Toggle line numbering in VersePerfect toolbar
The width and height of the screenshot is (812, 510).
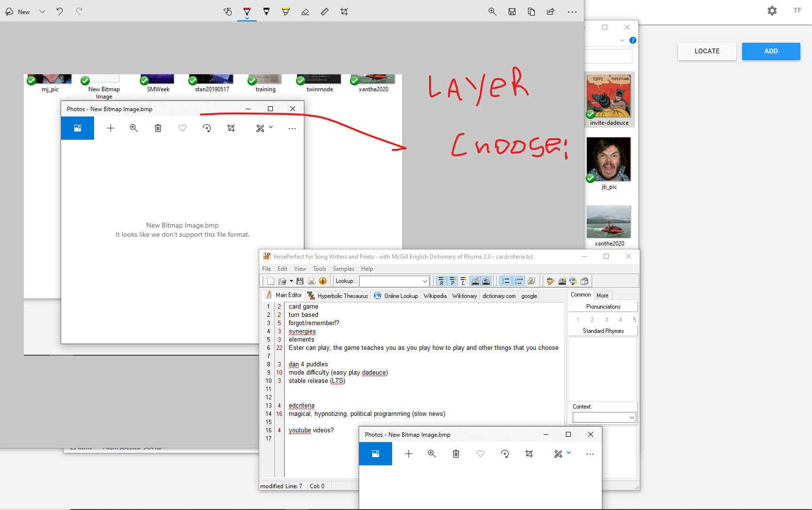[x=506, y=281]
